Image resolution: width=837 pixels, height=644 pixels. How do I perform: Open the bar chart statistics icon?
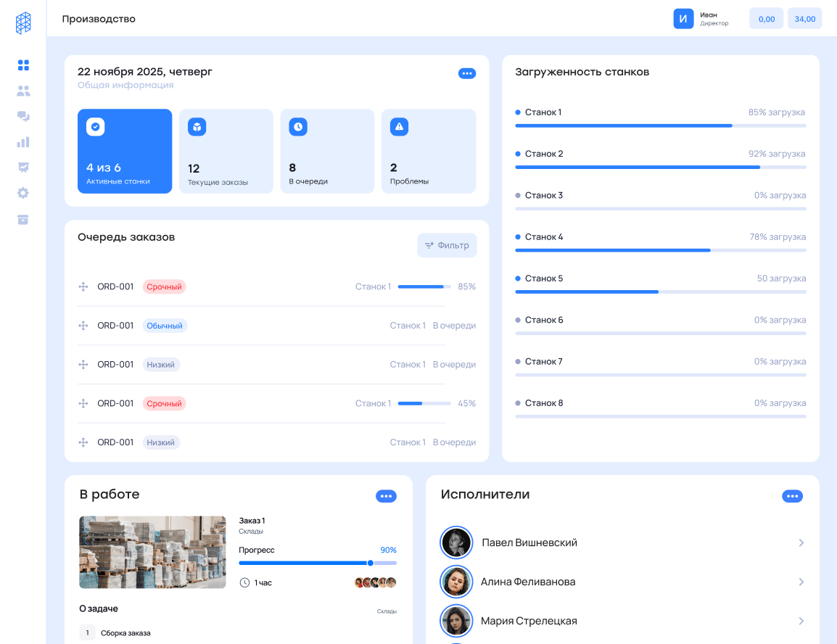pyautogui.click(x=23, y=142)
